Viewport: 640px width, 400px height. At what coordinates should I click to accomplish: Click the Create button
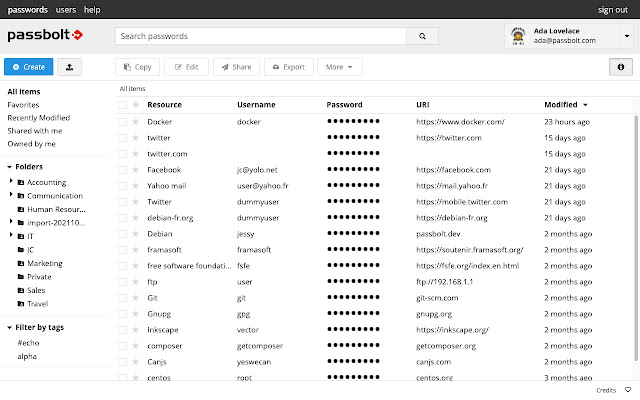point(29,67)
